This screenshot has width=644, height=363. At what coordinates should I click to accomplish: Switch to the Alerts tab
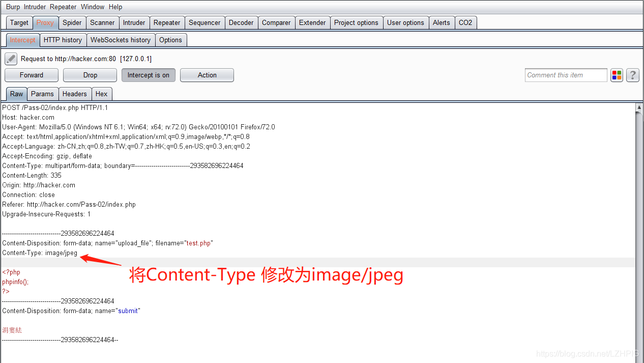point(442,23)
